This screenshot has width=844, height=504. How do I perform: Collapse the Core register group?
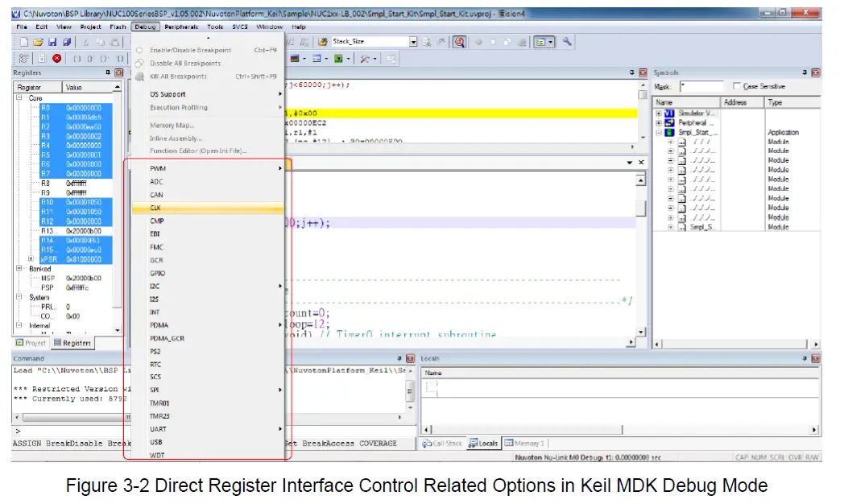(19, 97)
